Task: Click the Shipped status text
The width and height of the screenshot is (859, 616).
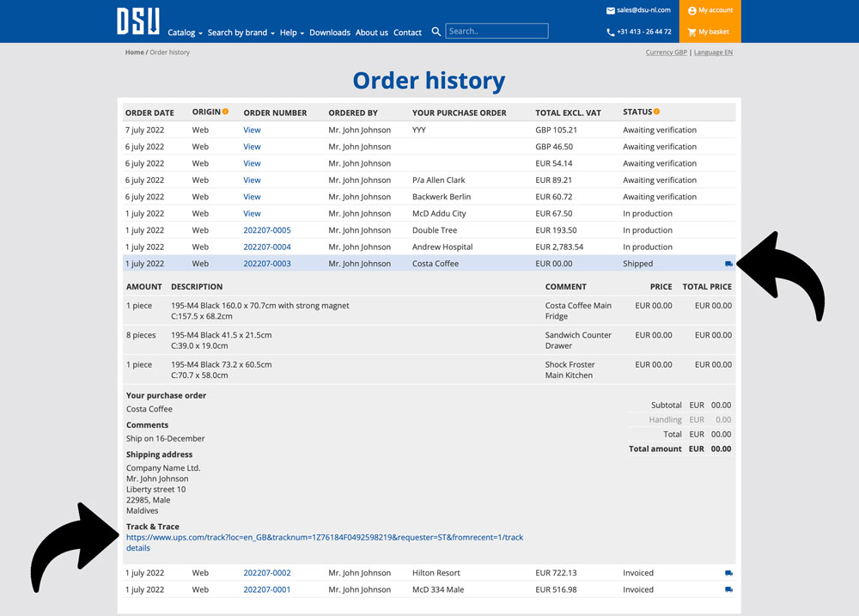Action: pyautogui.click(x=637, y=264)
